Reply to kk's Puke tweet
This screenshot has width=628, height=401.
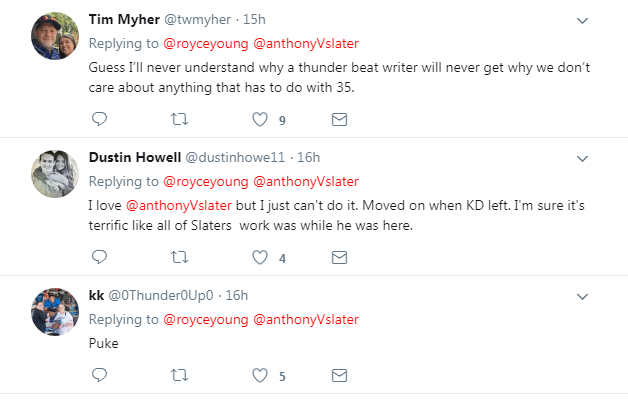click(99, 376)
